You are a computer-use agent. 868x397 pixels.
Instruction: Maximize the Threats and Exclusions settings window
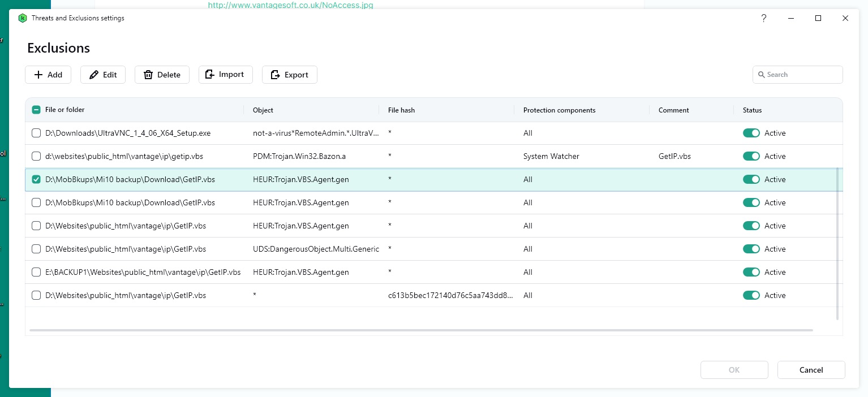coord(818,18)
